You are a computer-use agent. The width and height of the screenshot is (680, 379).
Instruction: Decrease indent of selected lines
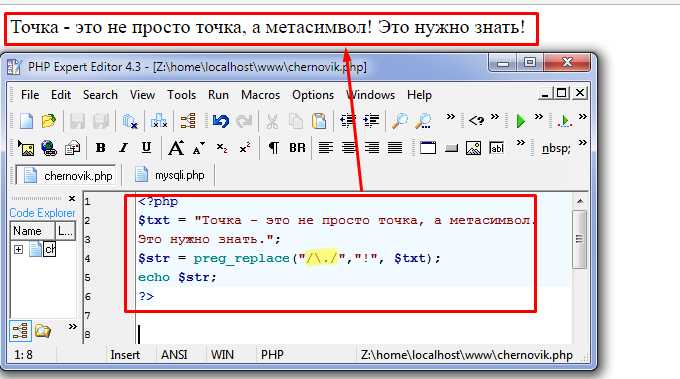point(348,121)
